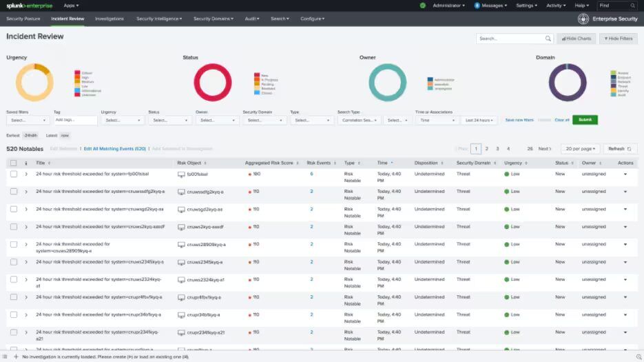Sort table by Title column
Viewport: 644px width, 362px height.
point(43,163)
